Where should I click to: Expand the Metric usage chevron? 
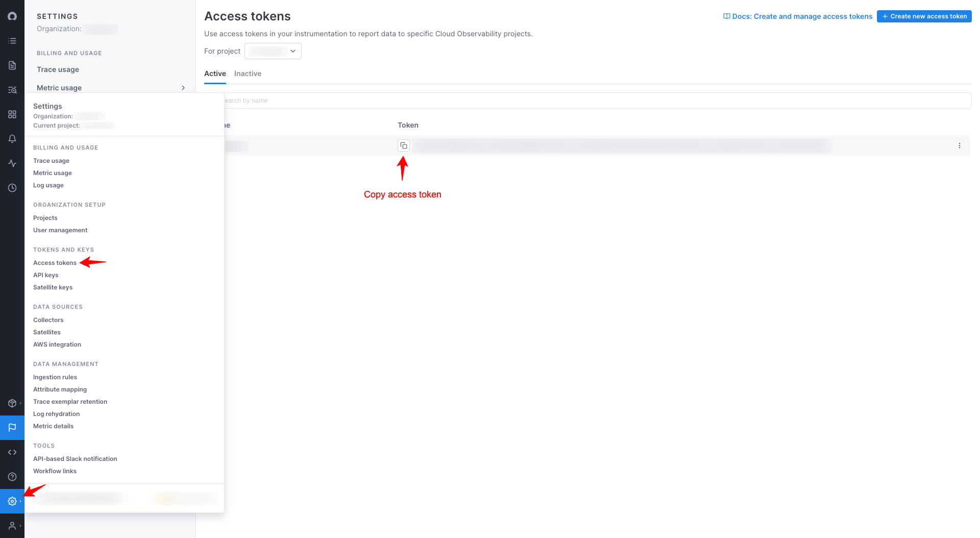[x=183, y=87]
